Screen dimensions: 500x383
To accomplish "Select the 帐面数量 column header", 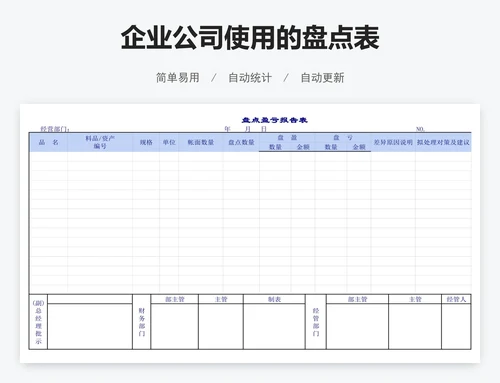I will pyautogui.click(x=201, y=142).
